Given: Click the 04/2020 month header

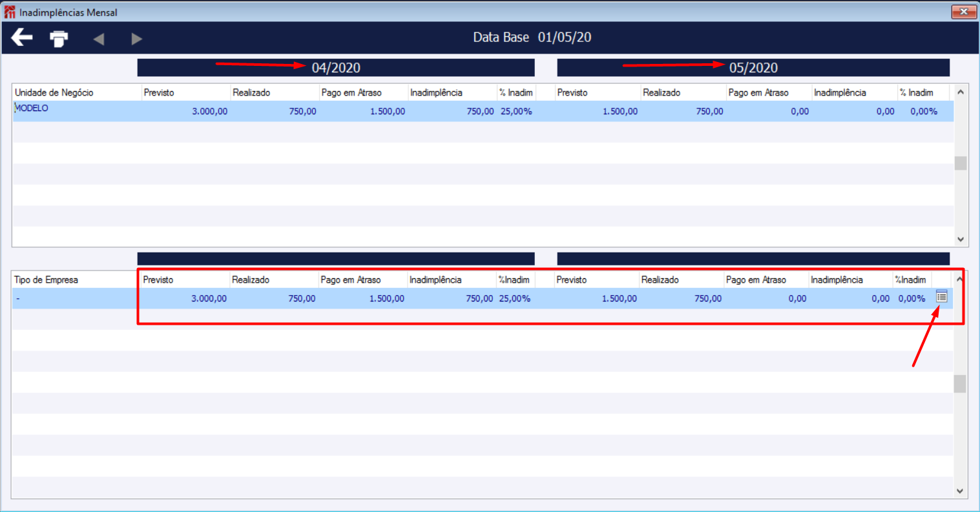Looking at the screenshot, I should click(336, 68).
